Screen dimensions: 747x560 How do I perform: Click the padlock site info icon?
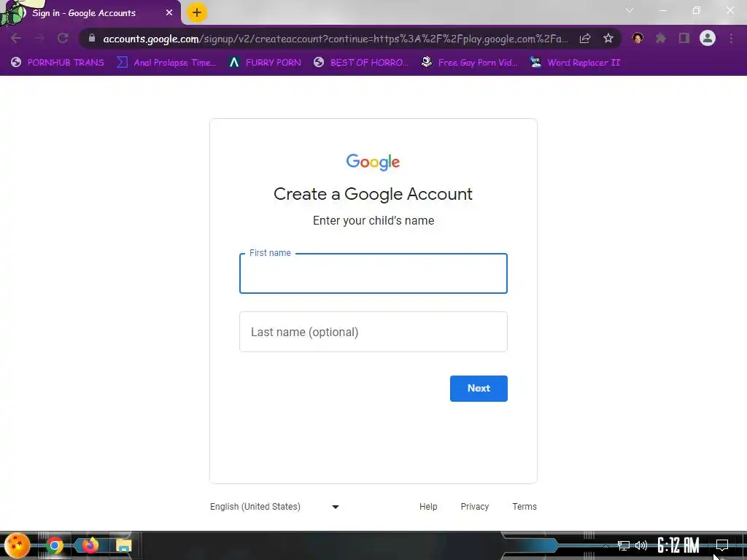pyautogui.click(x=92, y=38)
